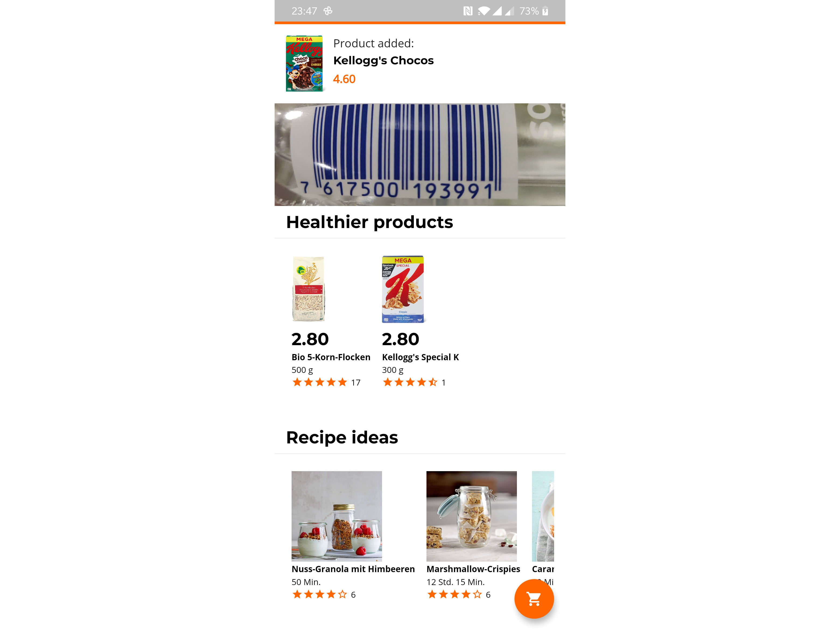
Task: Select the Bio 5-Korn-Flocken product name
Action: tap(331, 357)
